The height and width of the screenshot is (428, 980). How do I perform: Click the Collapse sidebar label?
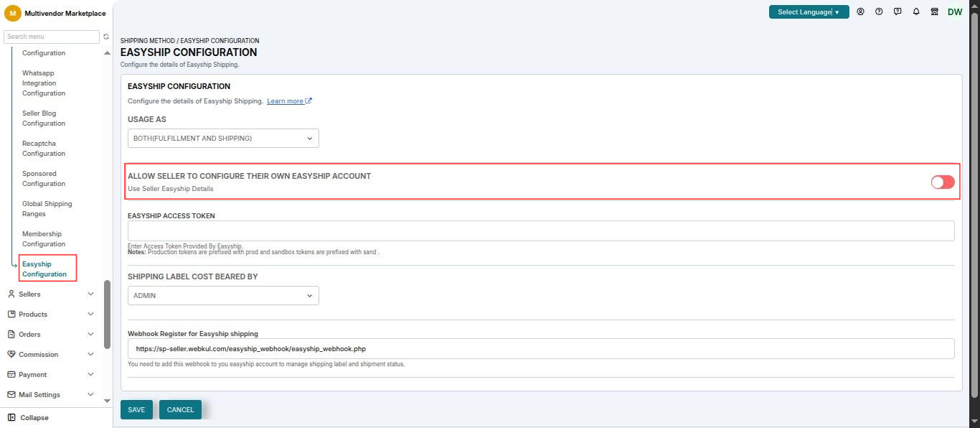point(34,417)
